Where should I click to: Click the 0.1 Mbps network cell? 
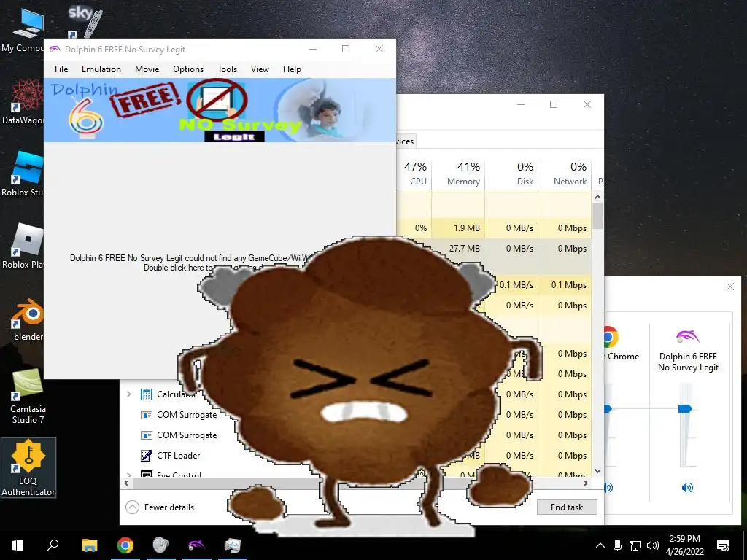pyautogui.click(x=565, y=285)
